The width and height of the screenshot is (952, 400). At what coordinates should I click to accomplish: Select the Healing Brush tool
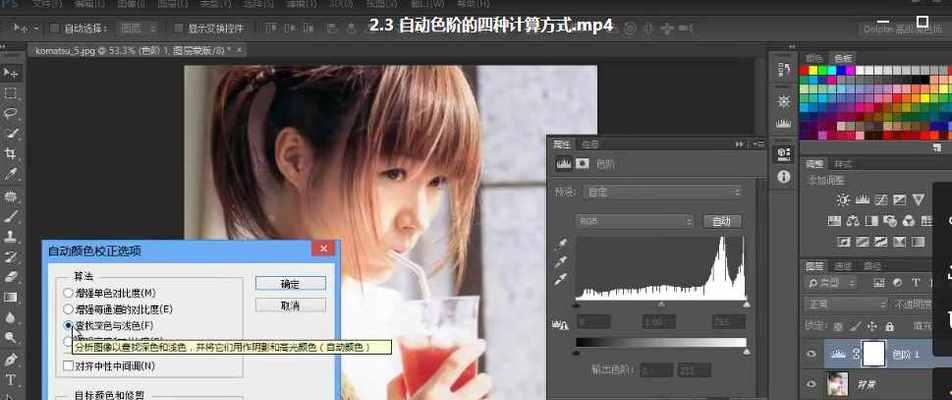tap(10, 196)
